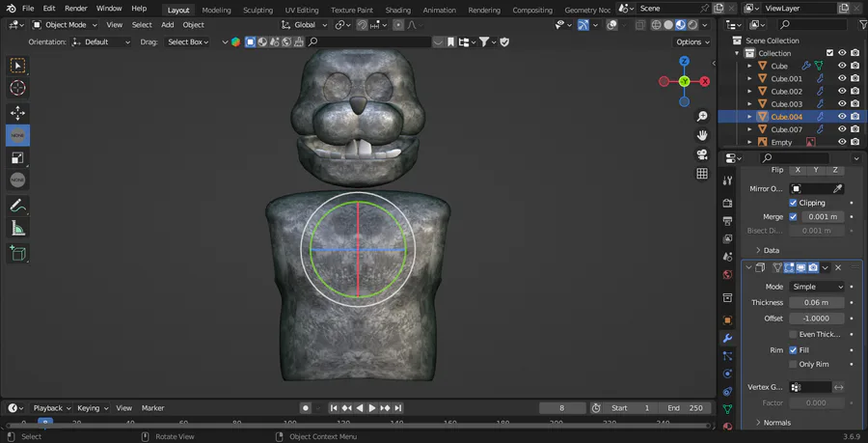The image size is (868, 443).
Task: Enable the Even Thickness checkbox
Action: [x=794, y=335]
